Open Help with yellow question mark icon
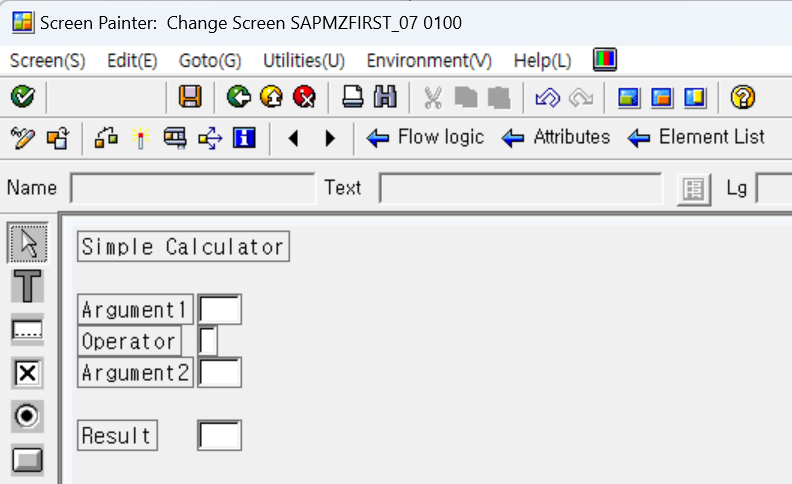 pos(743,97)
